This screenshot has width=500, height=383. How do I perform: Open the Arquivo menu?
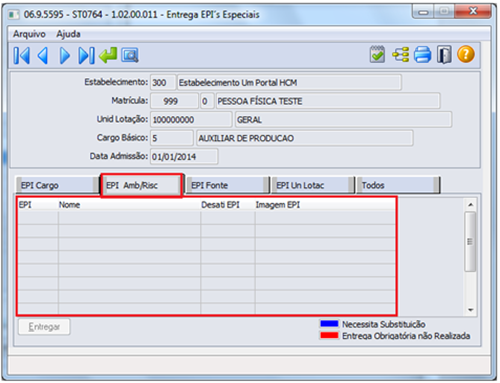coord(29,34)
